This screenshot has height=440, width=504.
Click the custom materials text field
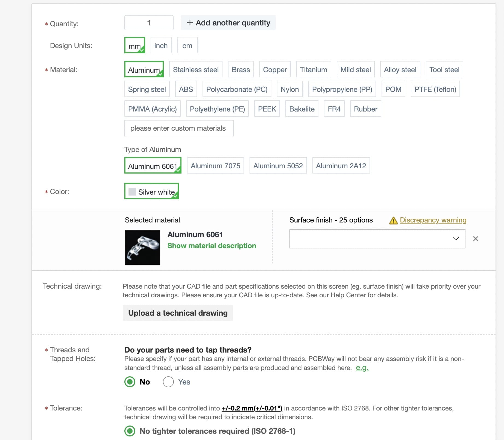pos(179,128)
